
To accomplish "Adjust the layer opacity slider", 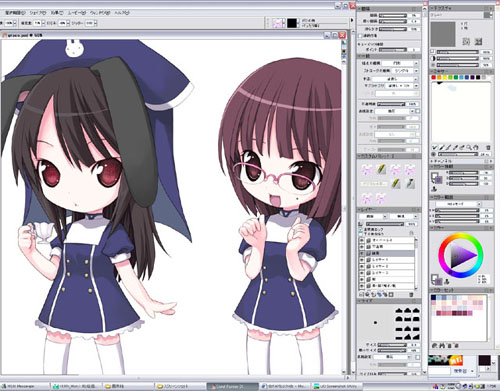I will pos(385,224).
